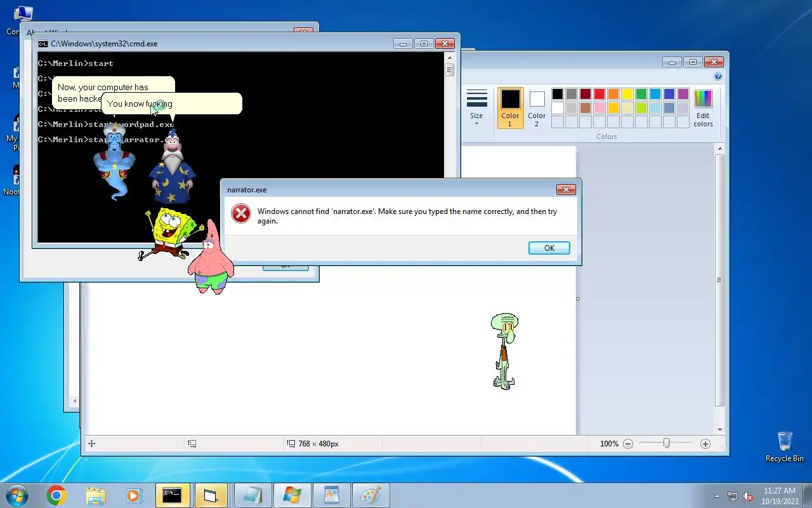Open the Recycle Bin on the desktop
The width and height of the screenshot is (812, 508).
785,446
